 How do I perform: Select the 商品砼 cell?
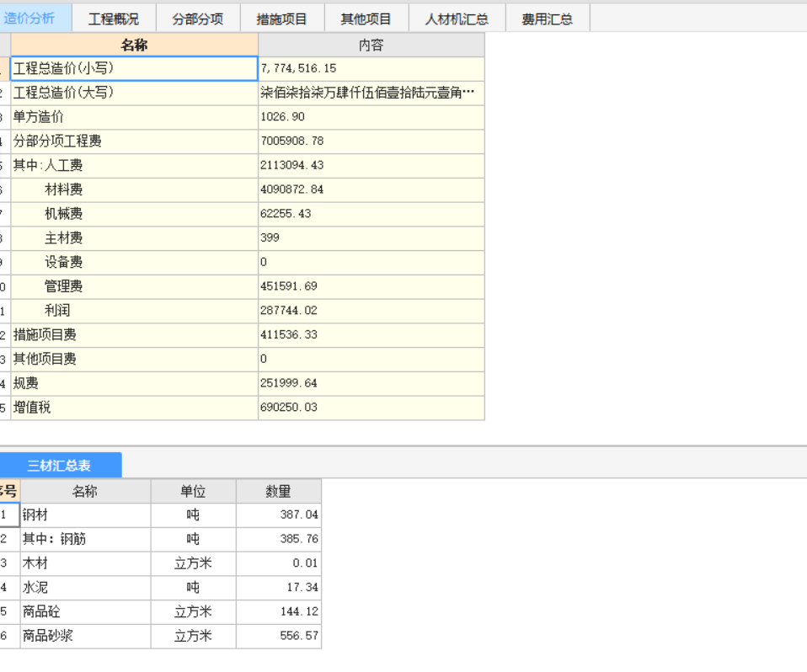pos(85,612)
